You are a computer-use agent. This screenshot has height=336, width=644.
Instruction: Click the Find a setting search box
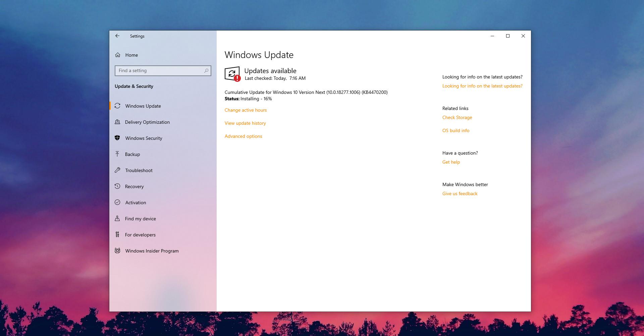pos(163,70)
